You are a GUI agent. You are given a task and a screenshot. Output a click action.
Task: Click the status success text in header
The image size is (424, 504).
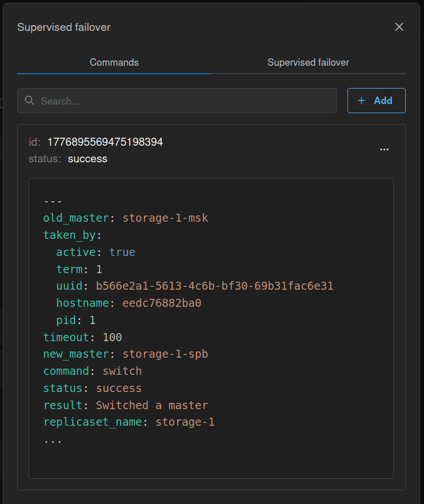(87, 159)
